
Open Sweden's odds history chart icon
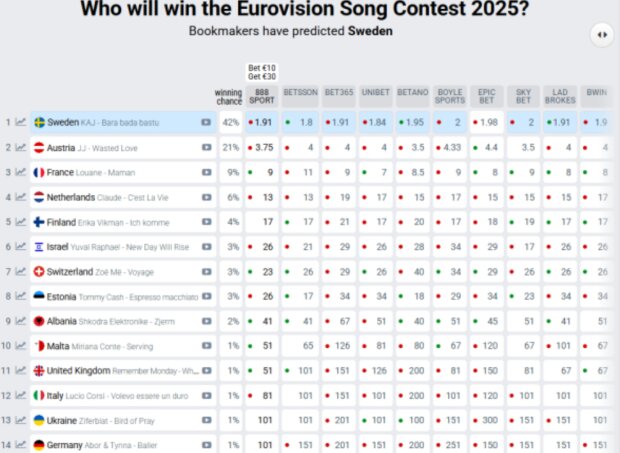click(21, 122)
